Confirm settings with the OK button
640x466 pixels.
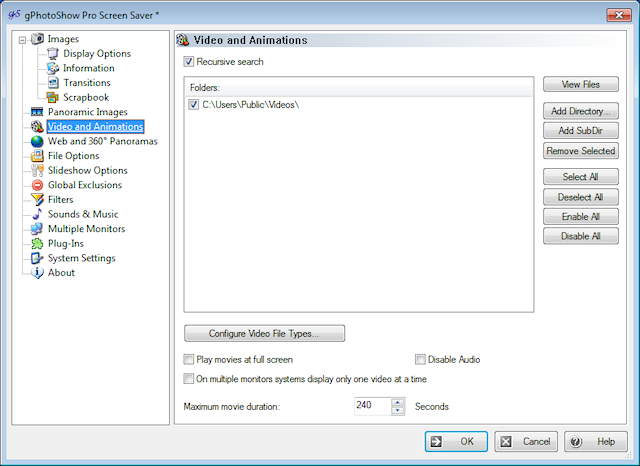click(x=456, y=442)
